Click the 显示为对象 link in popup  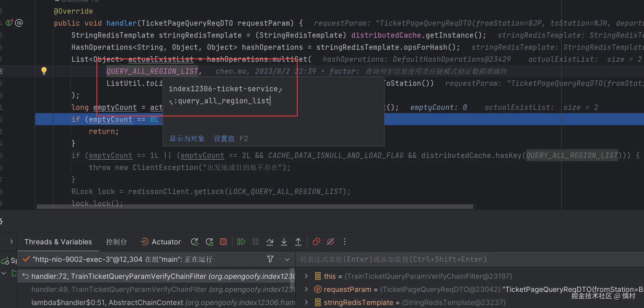pos(187,139)
